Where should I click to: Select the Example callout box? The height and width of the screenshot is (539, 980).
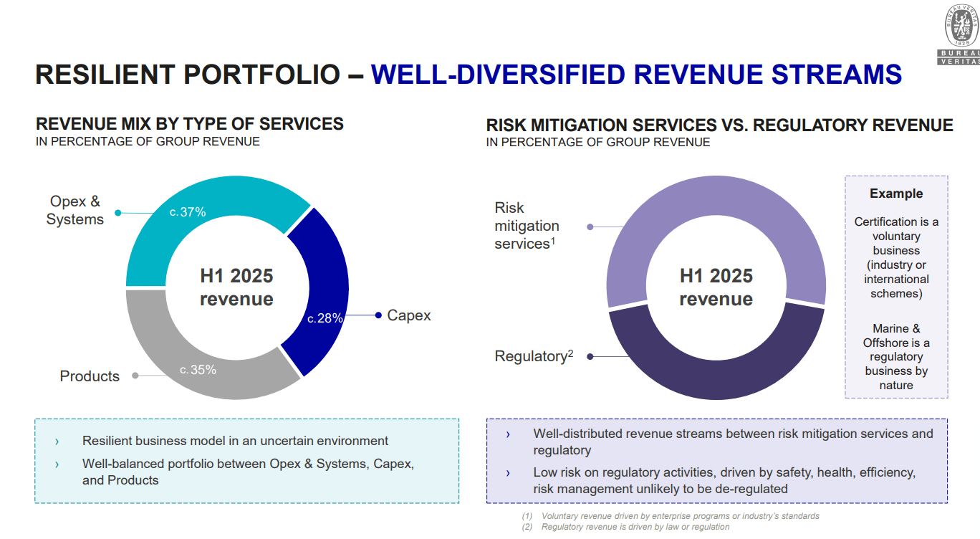(896, 287)
